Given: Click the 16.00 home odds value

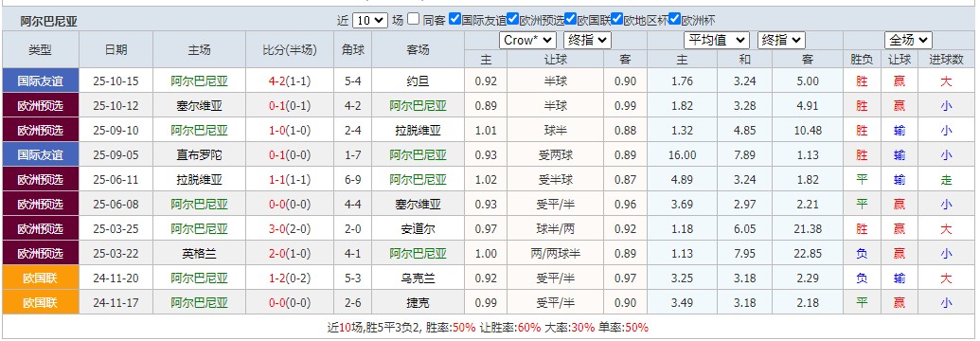Looking at the screenshot, I should tap(682, 155).
